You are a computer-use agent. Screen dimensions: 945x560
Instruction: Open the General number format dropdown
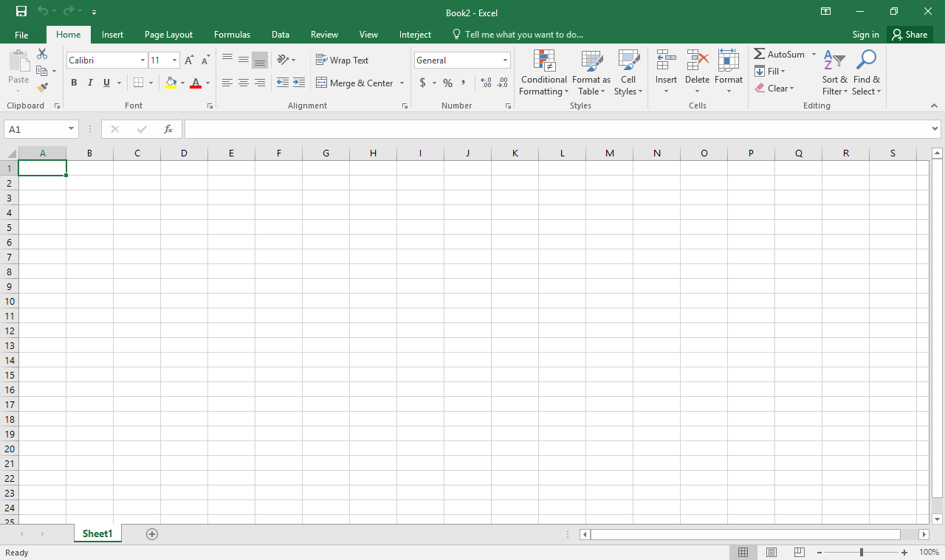pyautogui.click(x=506, y=61)
